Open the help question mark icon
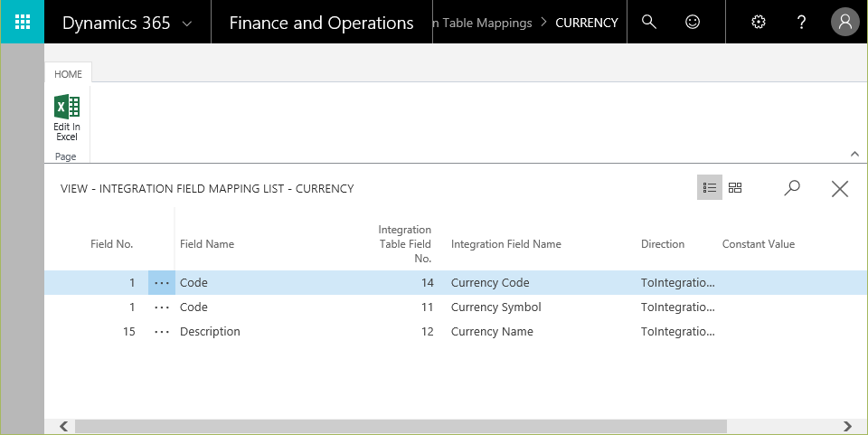Screen dimensions: 868x435 (x=801, y=22)
